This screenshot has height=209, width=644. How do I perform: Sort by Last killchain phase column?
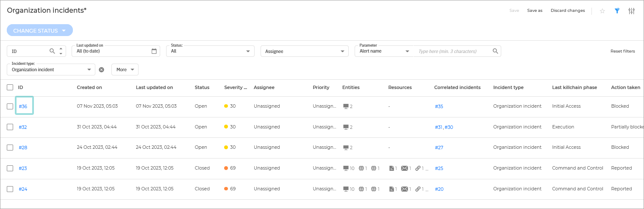pos(574,87)
